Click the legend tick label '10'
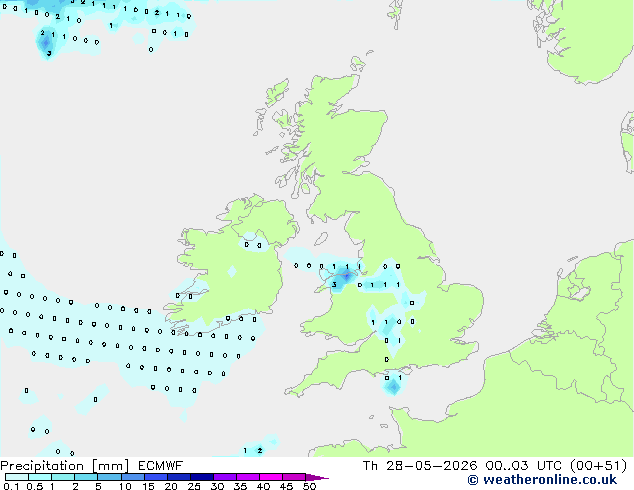Image resolution: width=634 pixels, height=490 pixels. pos(125,486)
